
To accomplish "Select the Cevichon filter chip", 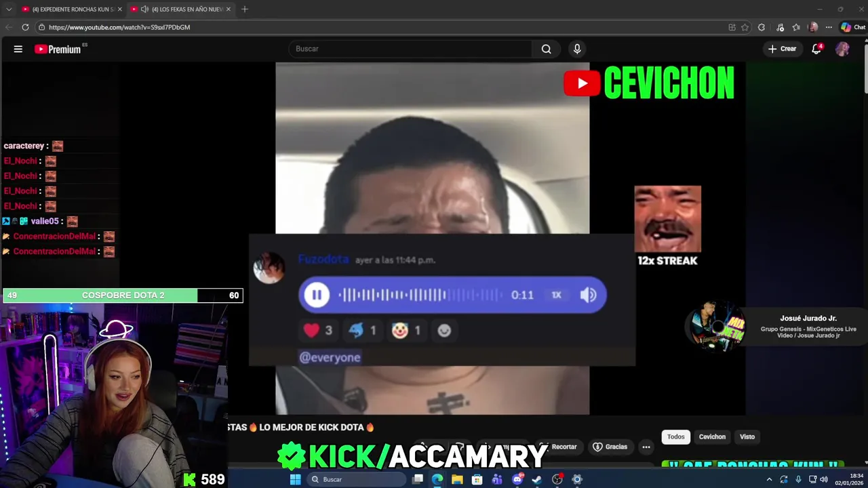I will 712,436.
